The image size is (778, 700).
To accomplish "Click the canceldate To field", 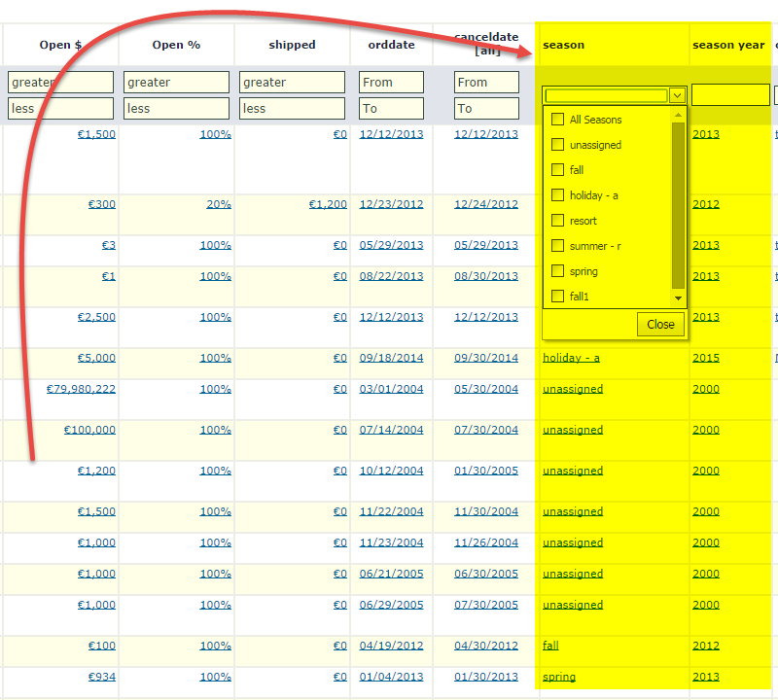I will tap(486, 108).
